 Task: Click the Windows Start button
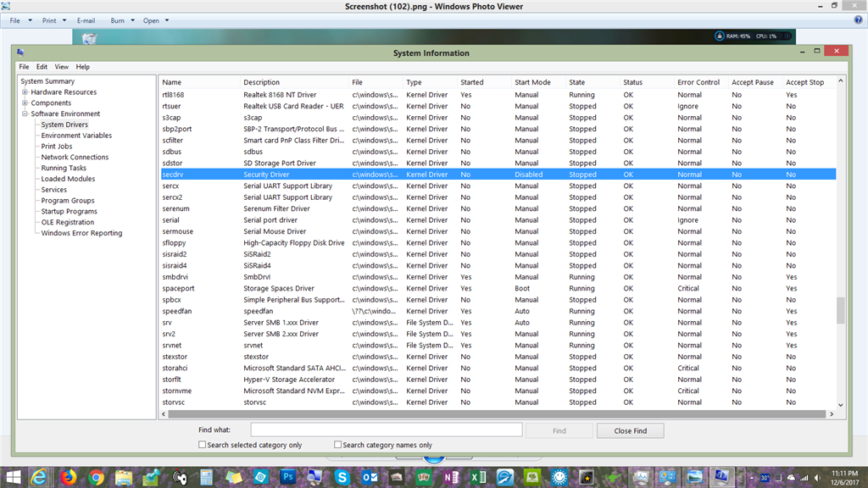(13, 477)
